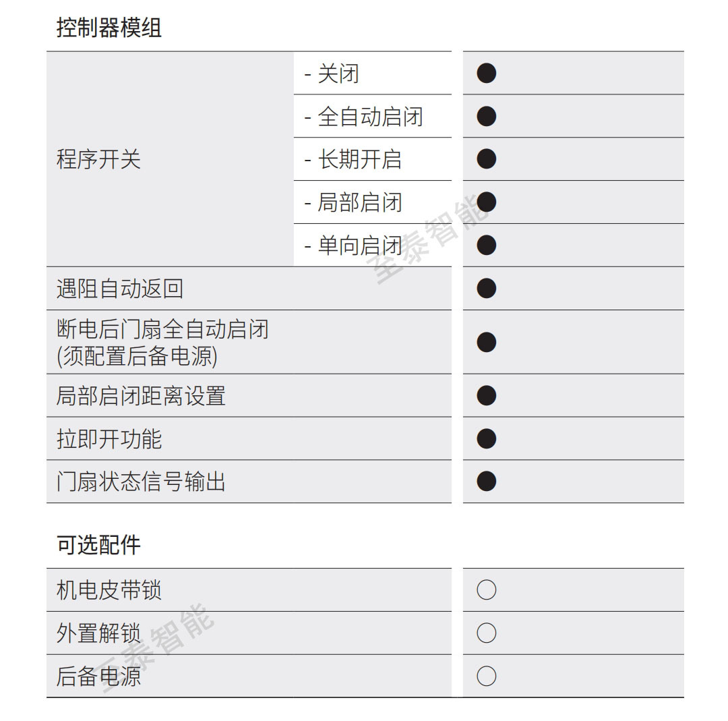
Task: Select the black dot in the 遇阻自动返回 row
Action: click(486, 288)
